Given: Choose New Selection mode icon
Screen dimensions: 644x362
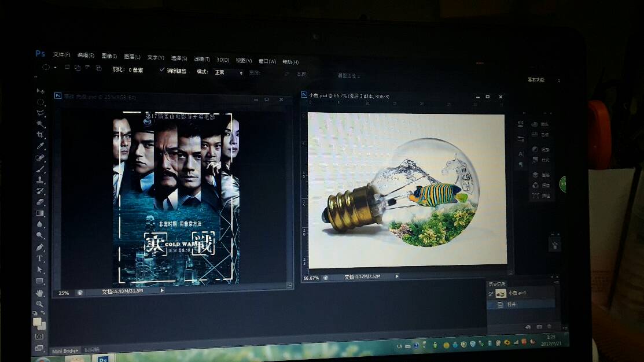Looking at the screenshot, I should pyautogui.click(x=67, y=67).
